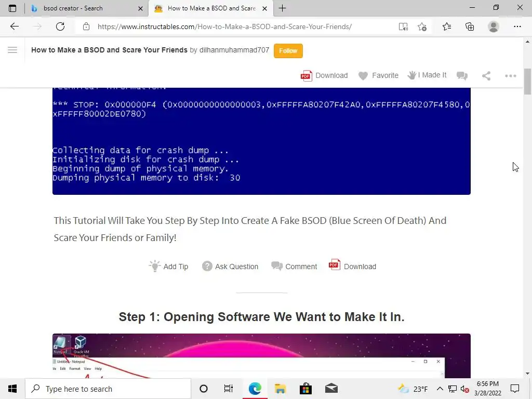The width and height of the screenshot is (532, 399).
Task: Open network status tray icon
Action: 453,389
